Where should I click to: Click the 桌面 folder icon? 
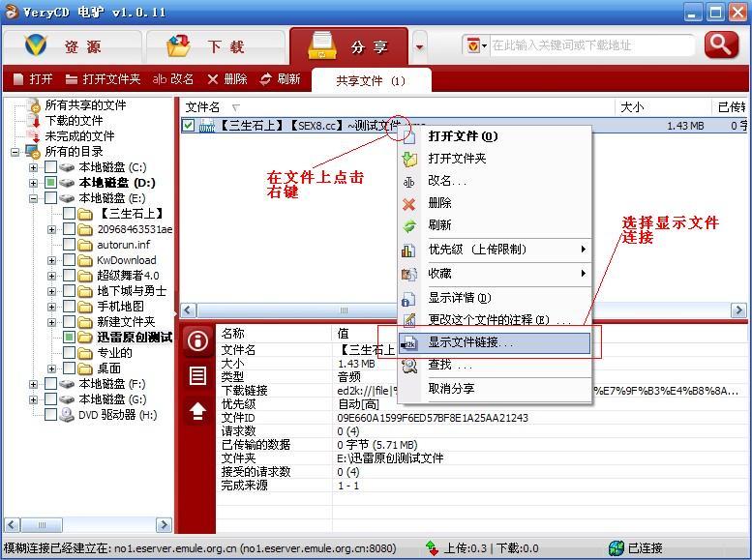[85, 368]
